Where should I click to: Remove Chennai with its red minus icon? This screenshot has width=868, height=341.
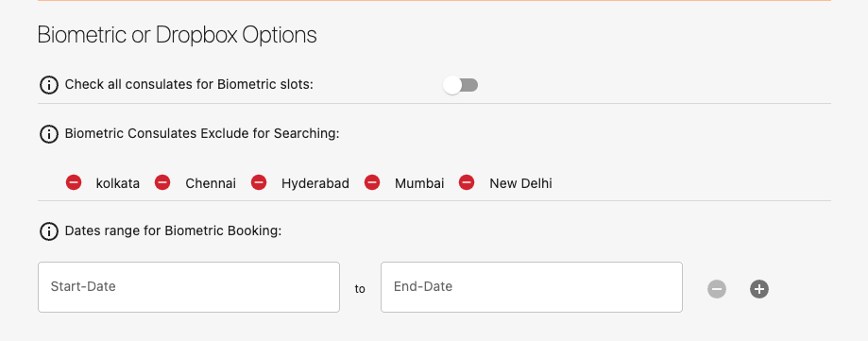[x=162, y=182]
